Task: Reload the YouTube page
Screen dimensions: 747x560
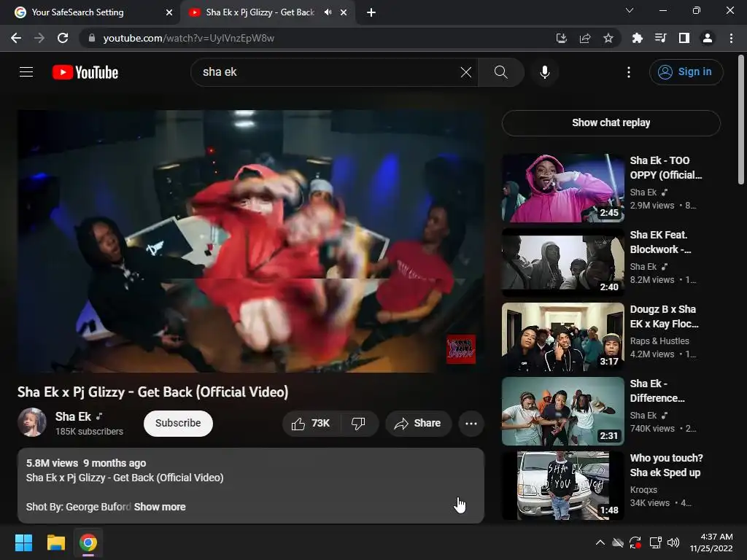Action: coord(63,38)
